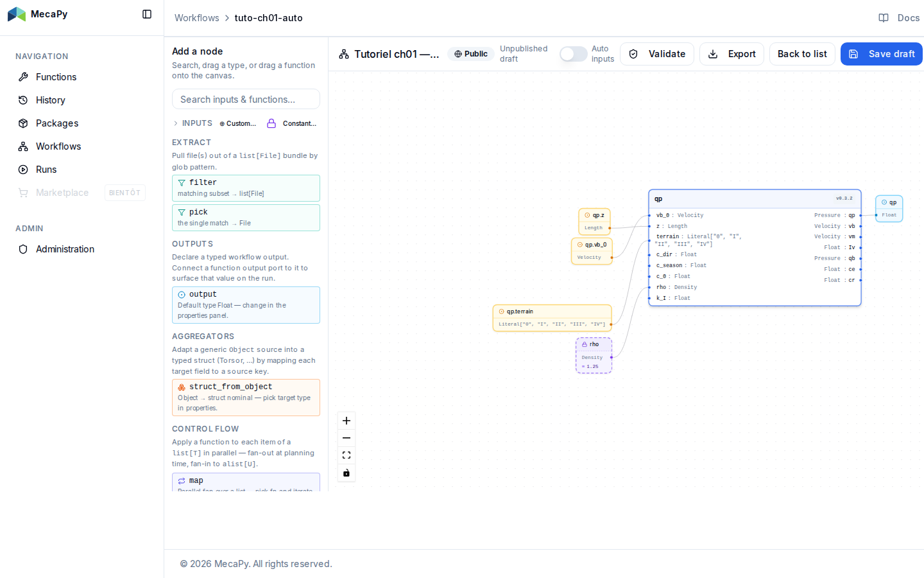The image size is (924, 578).
Task: Click the funnel icon on filter node
Action: (x=182, y=183)
